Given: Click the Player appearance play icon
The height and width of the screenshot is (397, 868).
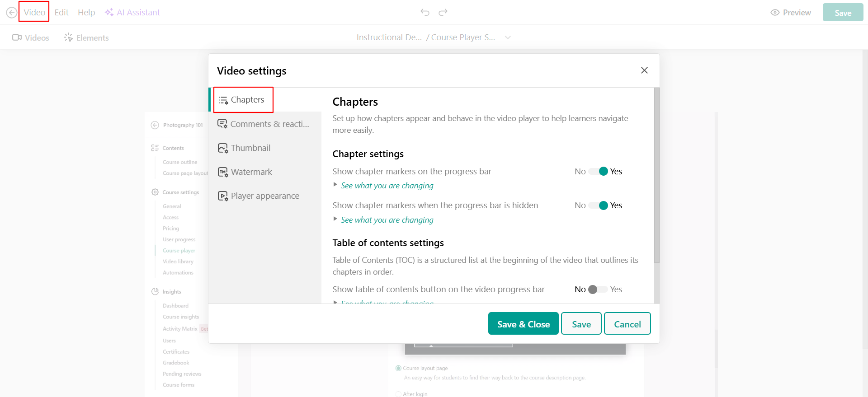Looking at the screenshot, I should coord(223,196).
